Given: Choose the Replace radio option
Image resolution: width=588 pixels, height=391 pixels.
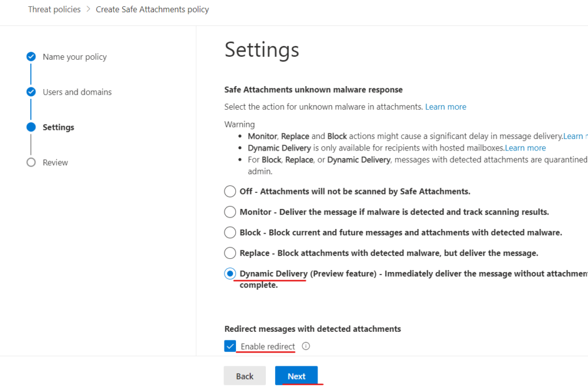Looking at the screenshot, I should click(230, 253).
